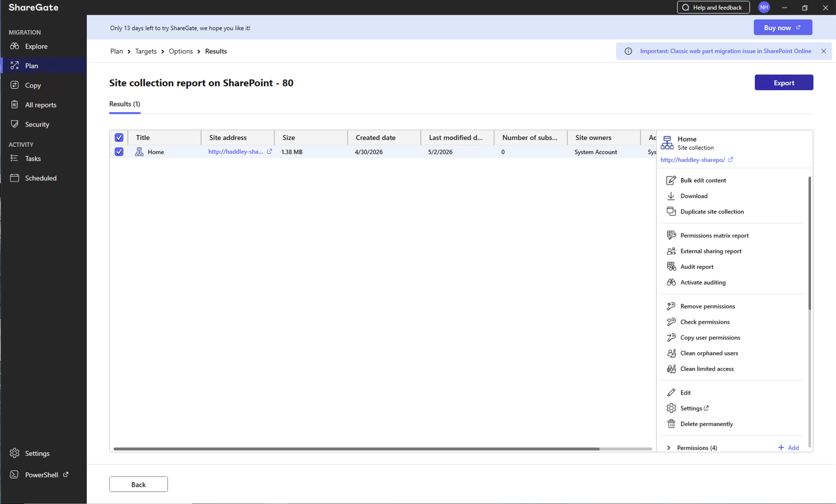
Task: Open the Classic web part migration issue notice
Action: (x=725, y=51)
